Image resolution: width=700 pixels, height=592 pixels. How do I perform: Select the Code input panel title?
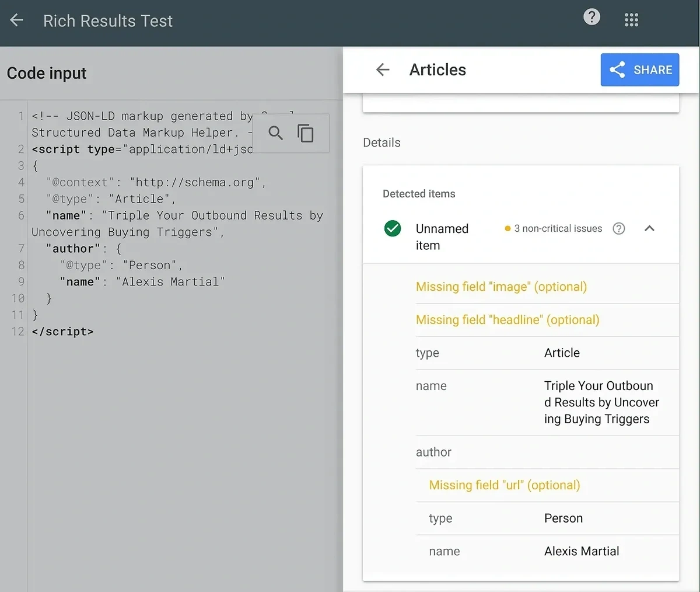[x=47, y=73]
